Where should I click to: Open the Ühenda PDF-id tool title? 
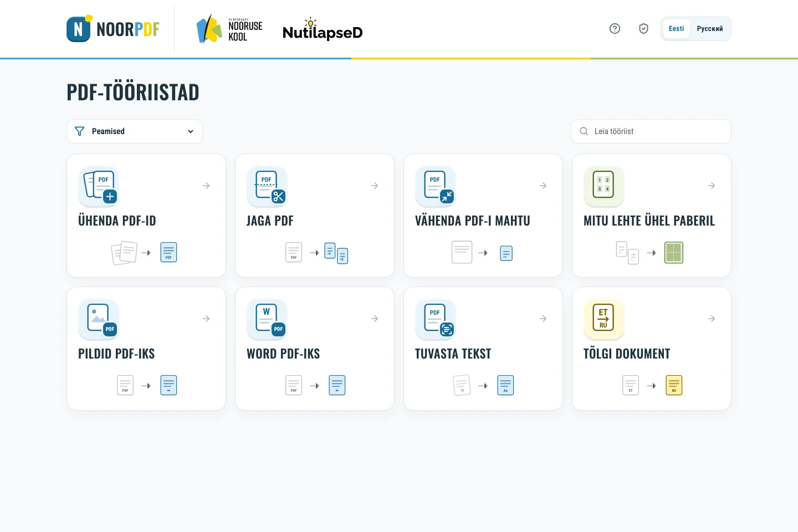[x=117, y=221]
